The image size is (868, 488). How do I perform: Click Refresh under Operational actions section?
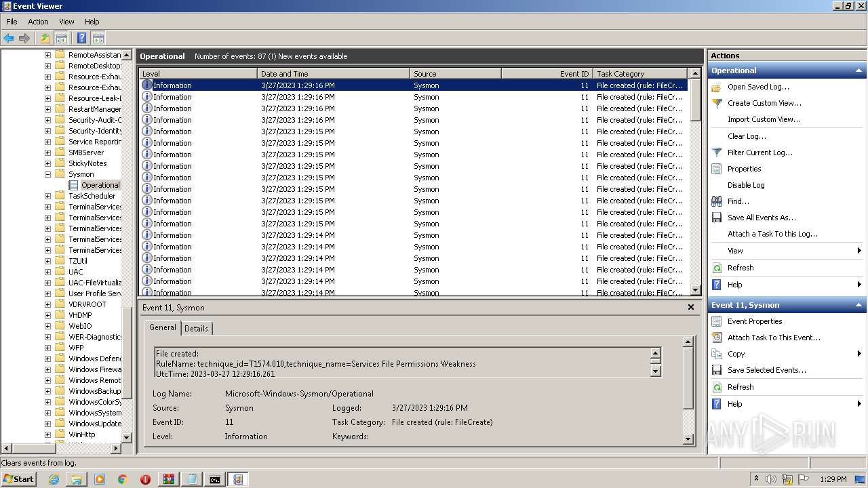[741, 268]
